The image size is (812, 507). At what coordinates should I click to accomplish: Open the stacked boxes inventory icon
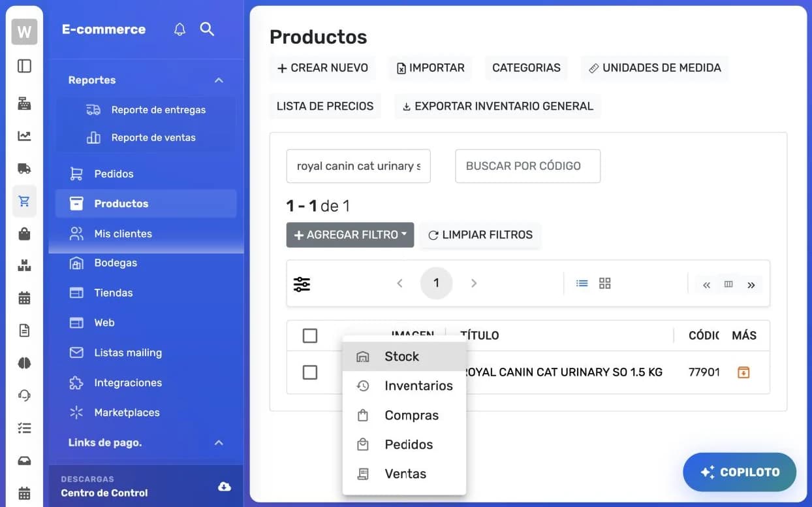coord(24,266)
